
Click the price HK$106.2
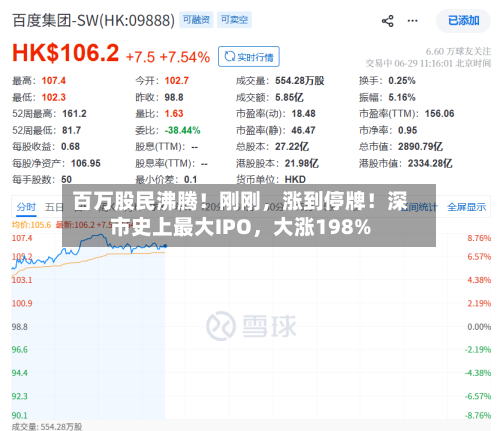click(65, 53)
